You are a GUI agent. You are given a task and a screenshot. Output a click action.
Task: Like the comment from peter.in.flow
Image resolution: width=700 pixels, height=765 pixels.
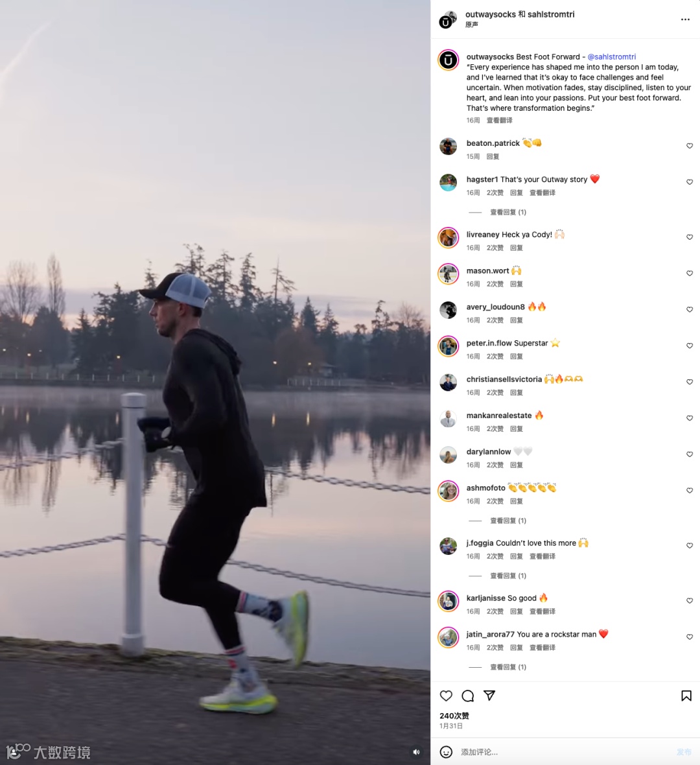pos(689,346)
